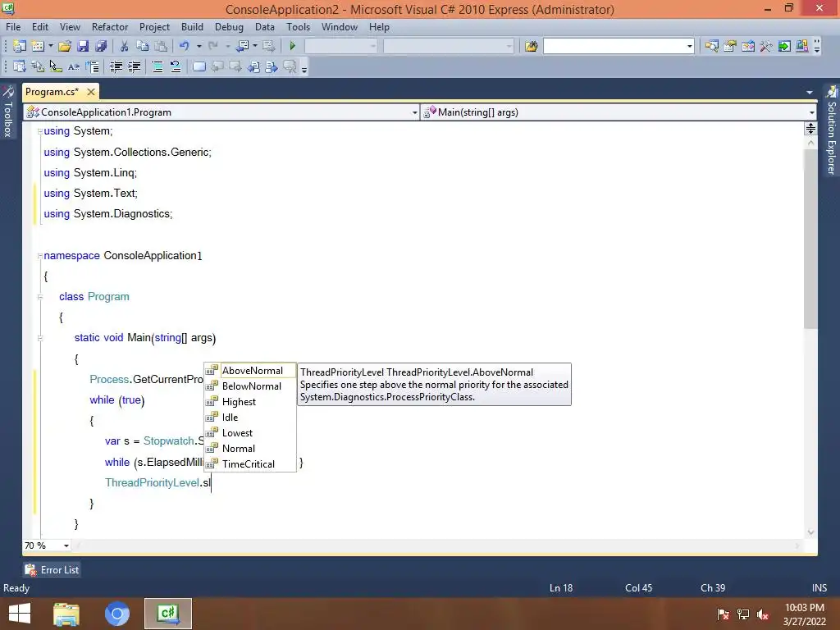Screen dimensions: 840x630
Task: Expand the Solution Explorer side panel
Action: pyautogui.click(x=832, y=130)
